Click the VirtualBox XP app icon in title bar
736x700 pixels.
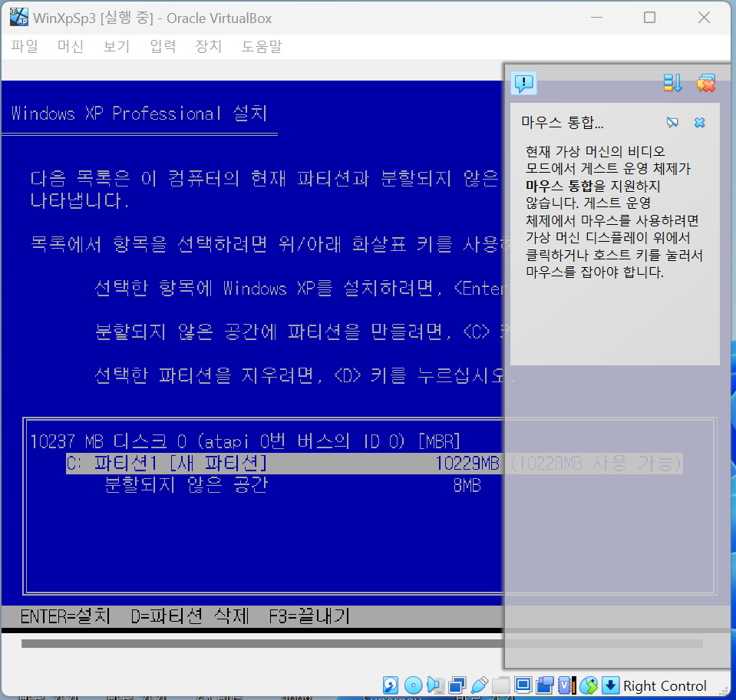coord(18,18)
